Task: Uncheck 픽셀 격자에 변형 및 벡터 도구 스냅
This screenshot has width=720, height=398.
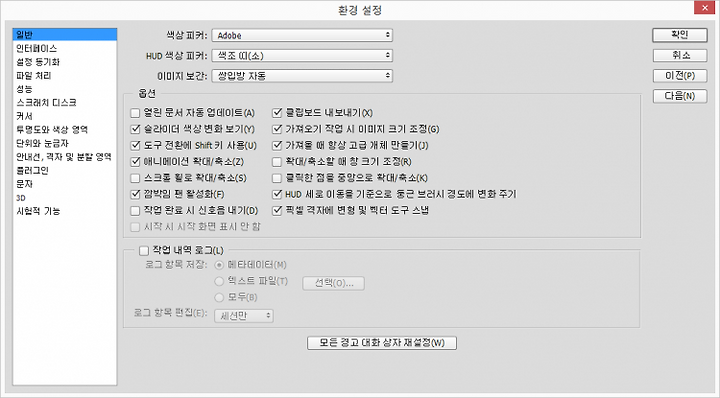Action: point(277,211)
